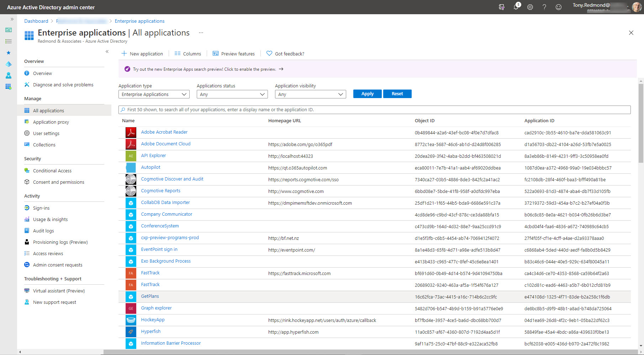The height and width of the screenshot is (355, 644).
Task: Open User settings menu item
Action: click(46, 133)
